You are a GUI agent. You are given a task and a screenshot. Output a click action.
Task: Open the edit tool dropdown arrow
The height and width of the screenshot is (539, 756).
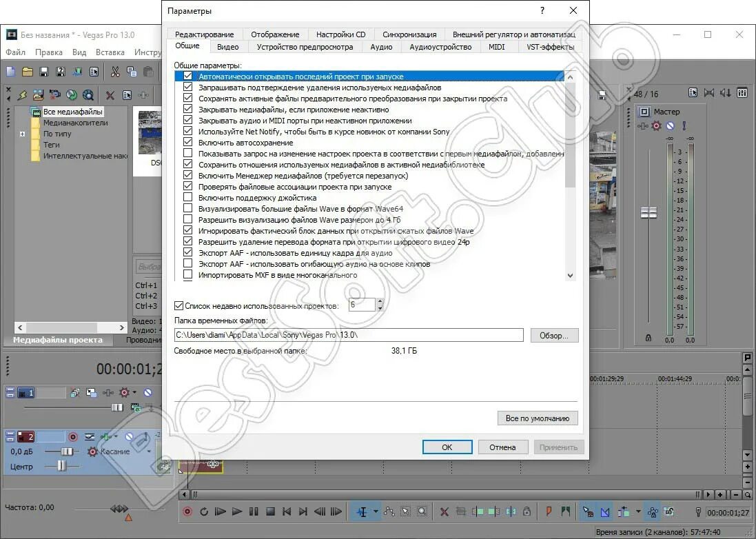pyautogui.click(x=376, y=511)
